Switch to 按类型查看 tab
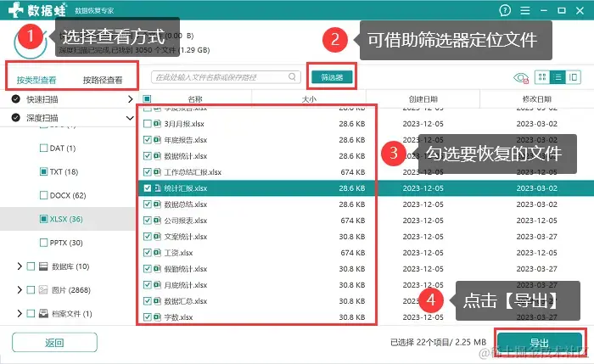The image size is (594, 364). click(x=36, y=80)
